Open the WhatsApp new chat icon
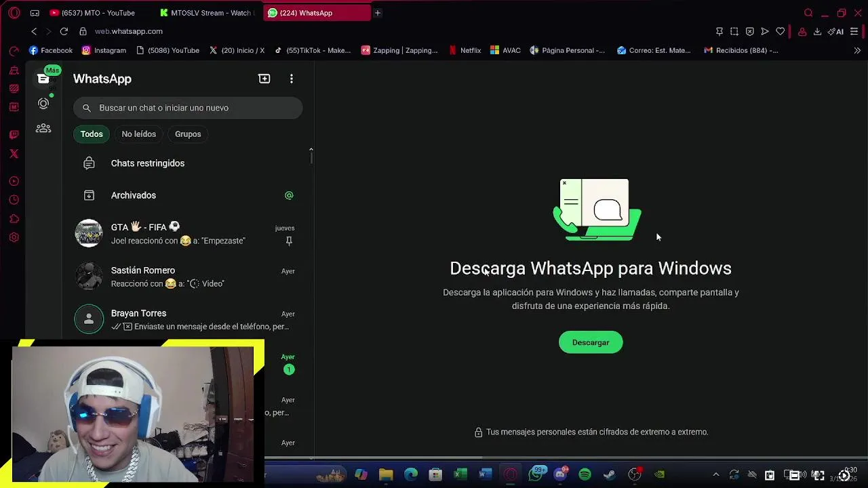This screenshot has width=868, height=488. (x=264, y=79)
